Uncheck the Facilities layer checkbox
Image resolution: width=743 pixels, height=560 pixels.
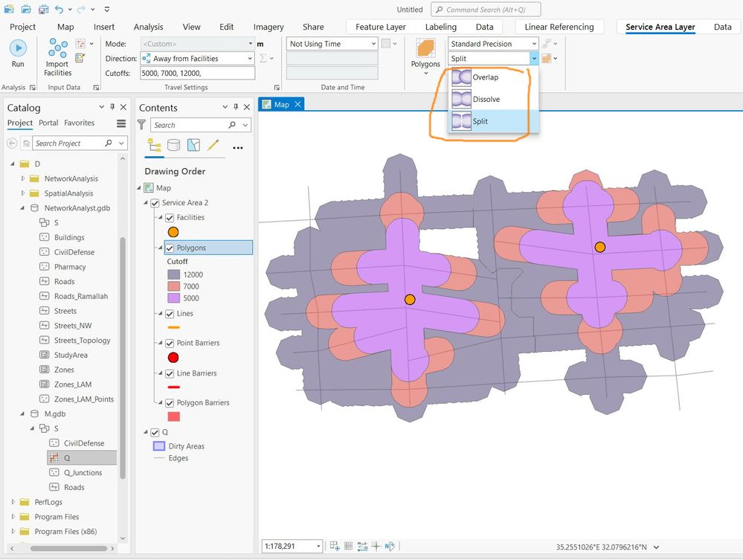[x=170, y=218]
